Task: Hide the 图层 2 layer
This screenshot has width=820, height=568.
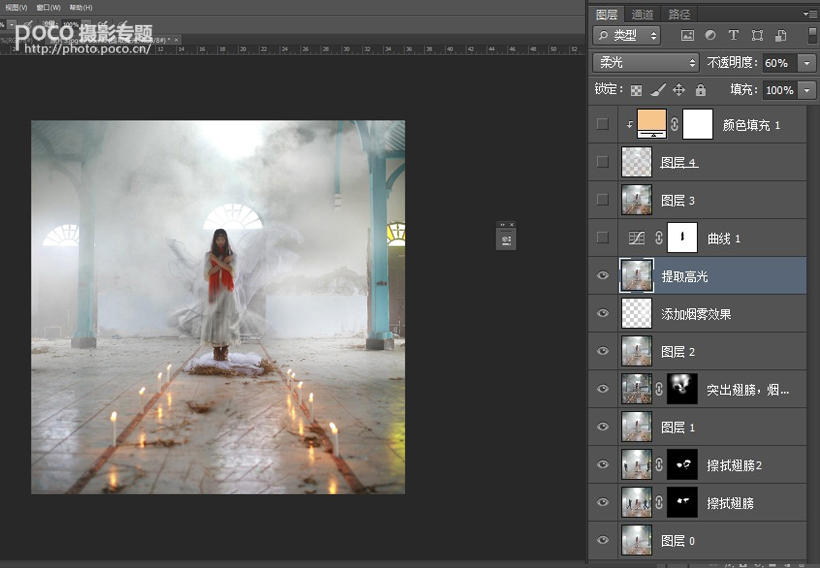Action: point(602,350)
